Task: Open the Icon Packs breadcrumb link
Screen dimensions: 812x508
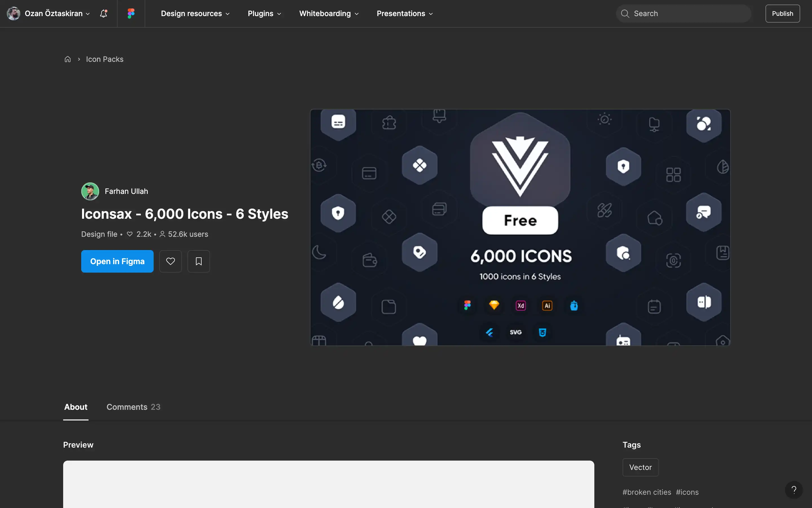Action: [x=105, y=59]
